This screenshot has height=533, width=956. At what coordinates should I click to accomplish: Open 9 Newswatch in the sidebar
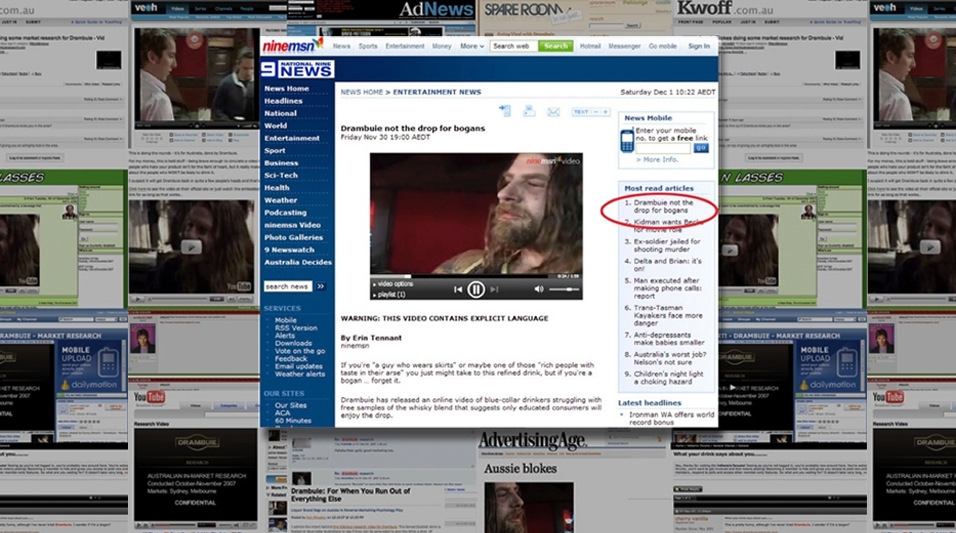coord(290,250)
